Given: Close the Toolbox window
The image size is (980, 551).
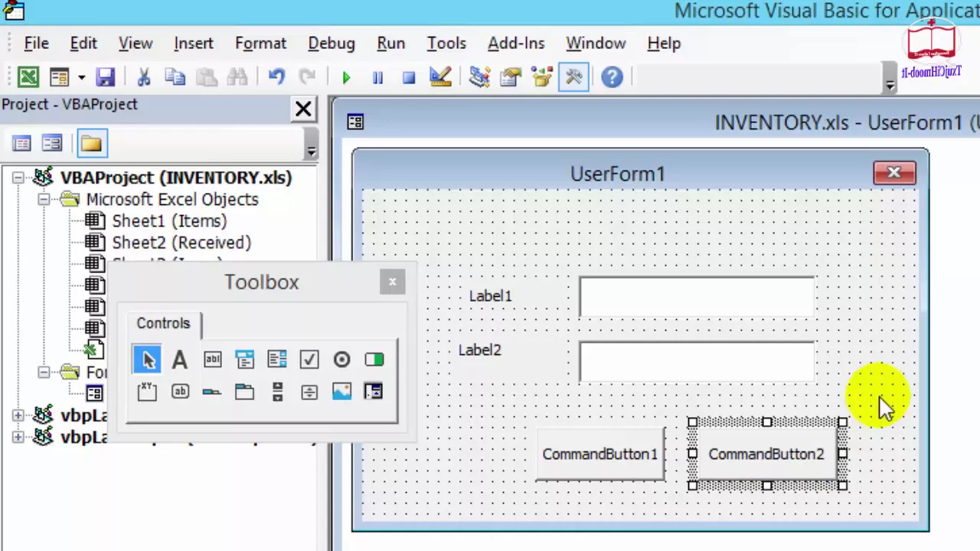Looking at the screenshot, I should point(392,282).
